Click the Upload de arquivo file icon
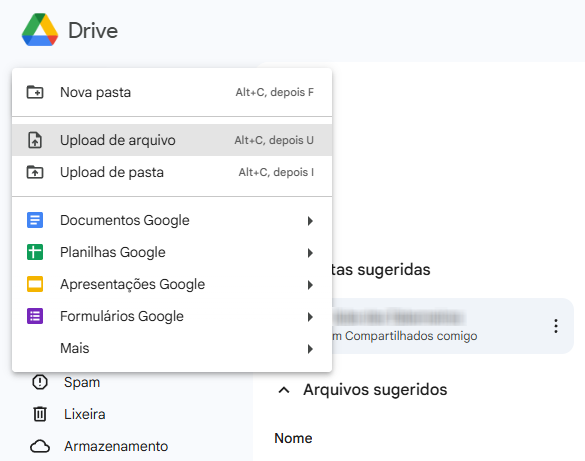This screenshot has width=585, height=461. [x=35, y=140]
